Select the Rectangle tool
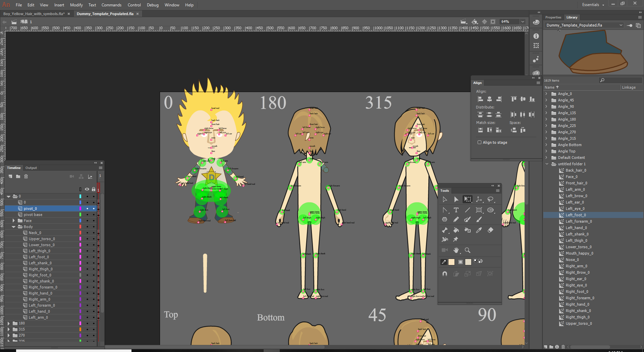This screenshot has height=352, width=644. (x=479, y=210)
